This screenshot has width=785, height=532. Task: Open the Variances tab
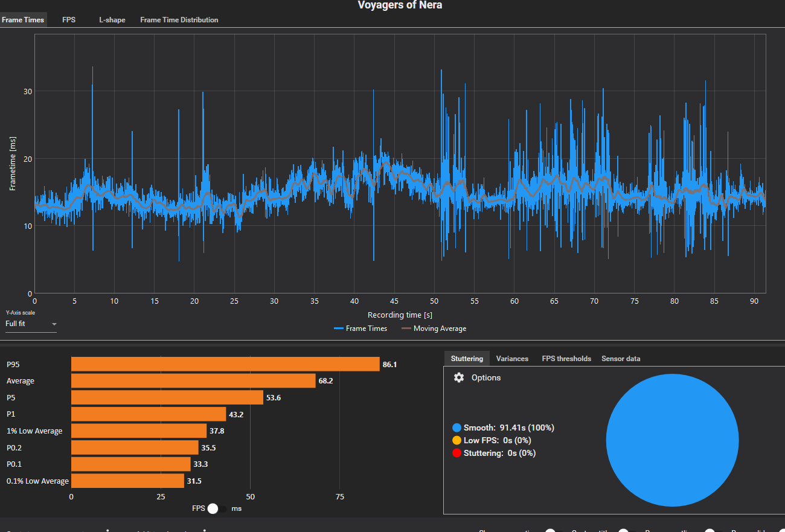tap(512, 359)
